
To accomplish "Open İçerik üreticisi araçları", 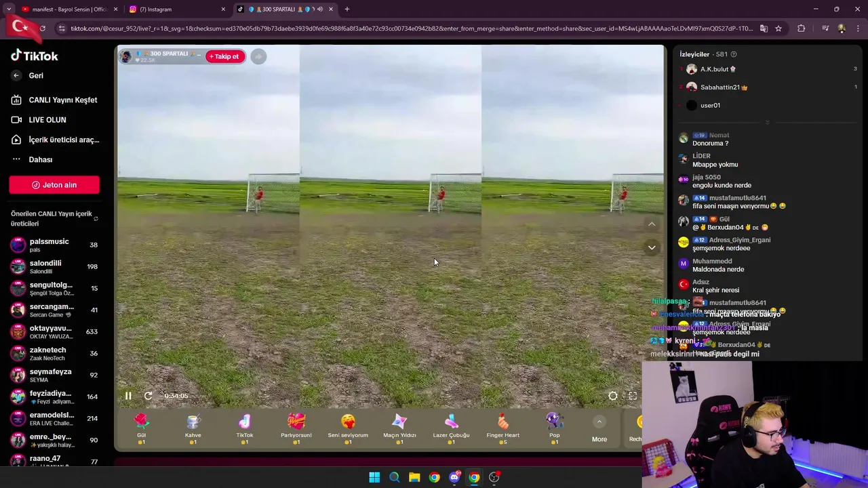I will 54,140.
